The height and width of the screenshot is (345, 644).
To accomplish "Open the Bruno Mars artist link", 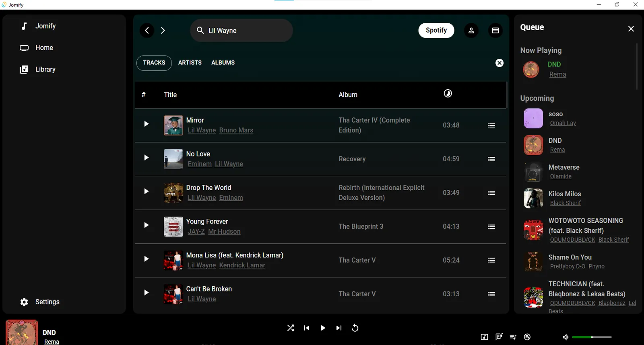I will [x=236, y=130].
